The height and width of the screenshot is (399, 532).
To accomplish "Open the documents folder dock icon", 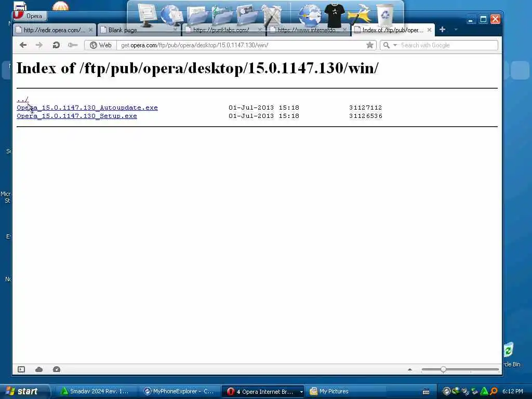I will click(x=197, y=16).
